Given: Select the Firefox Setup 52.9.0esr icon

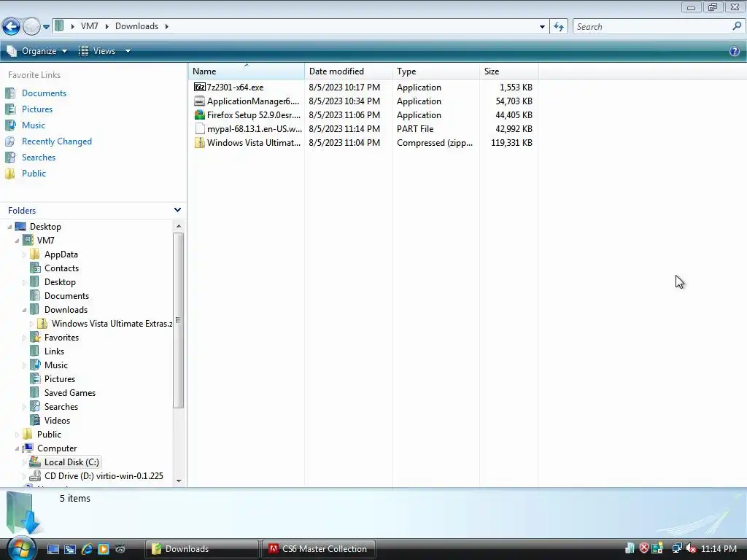Looking at the screenshot, I should tap(200, 114).
